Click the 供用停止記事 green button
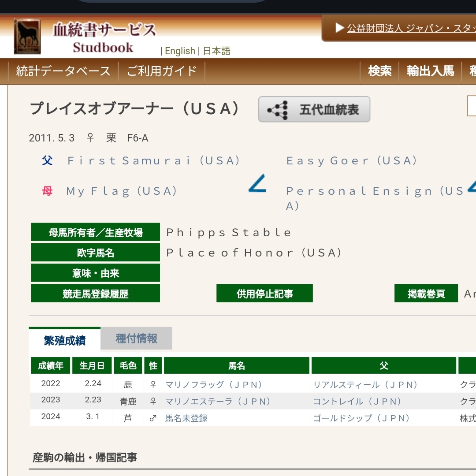 264,294
